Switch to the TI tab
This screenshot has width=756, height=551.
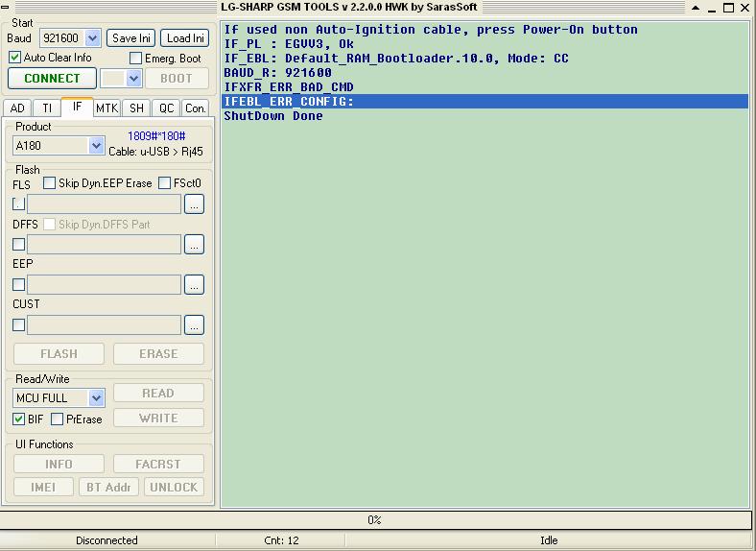coord(47,108)
